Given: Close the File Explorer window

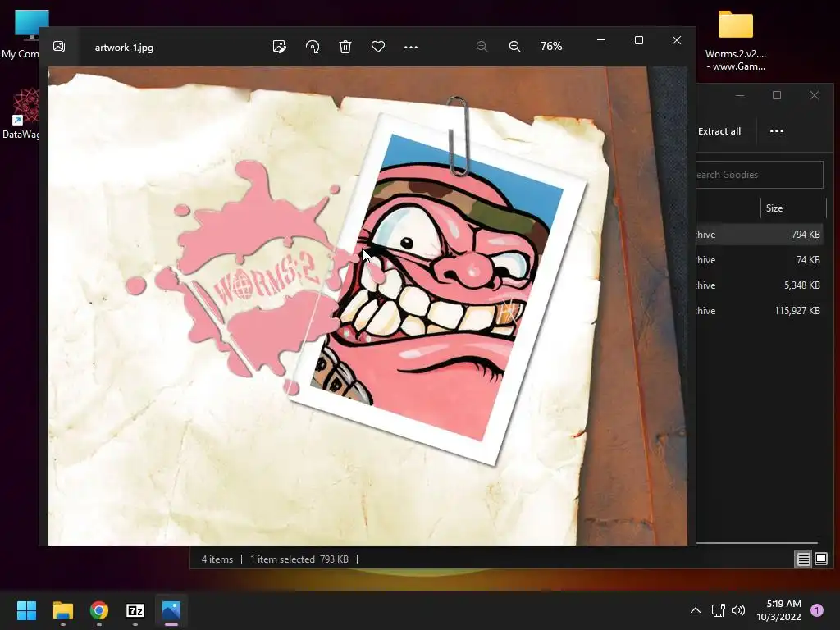Looking at the screenshot, I should point(815,95).
